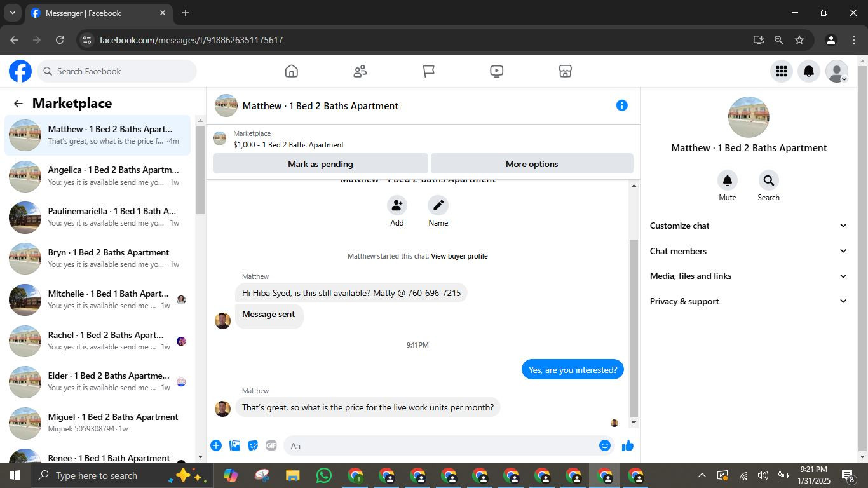Reload the current page
The height and width of the screenshot is (488, 868).
point(60,40)
